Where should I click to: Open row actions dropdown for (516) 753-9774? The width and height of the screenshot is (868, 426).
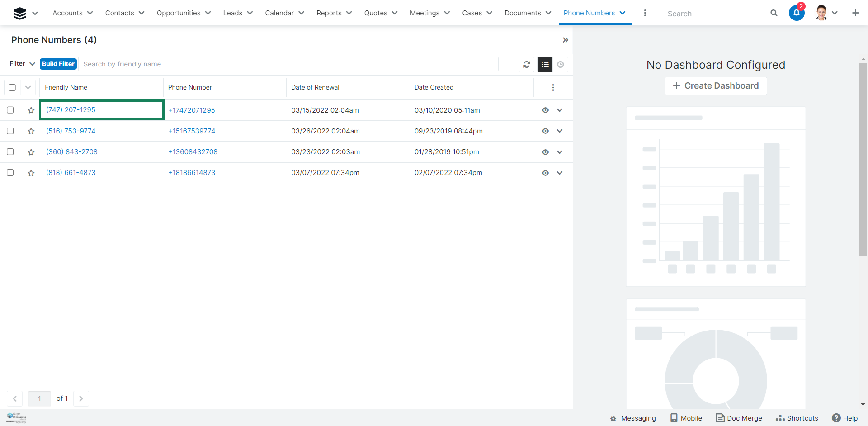tap(560, 131)
